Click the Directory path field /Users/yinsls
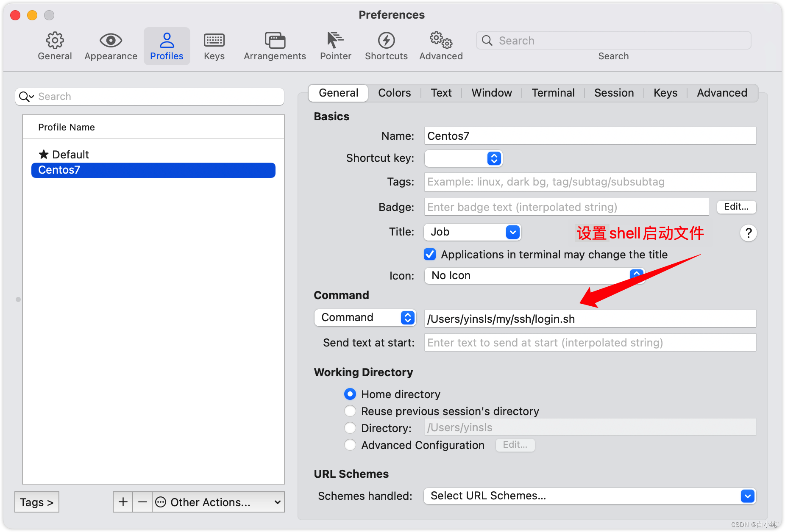The width and height of the screenshot is (785, 532). [x=590, y=427]
